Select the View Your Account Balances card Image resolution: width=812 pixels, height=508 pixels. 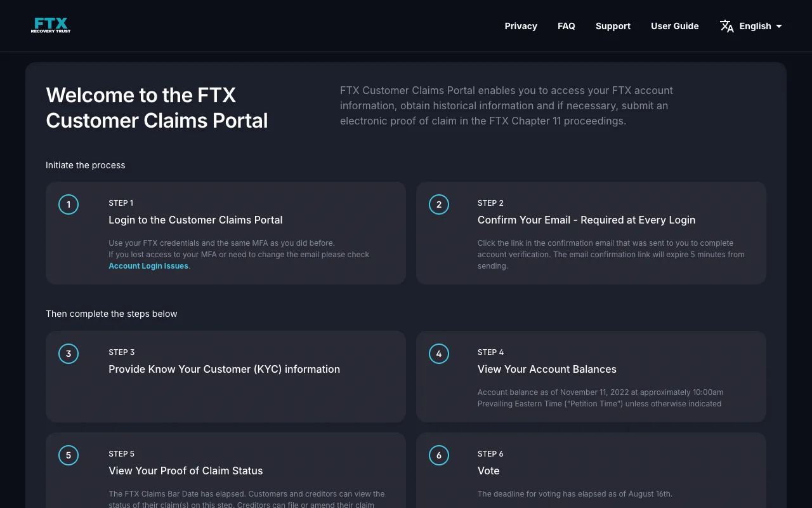coord(591,376)
